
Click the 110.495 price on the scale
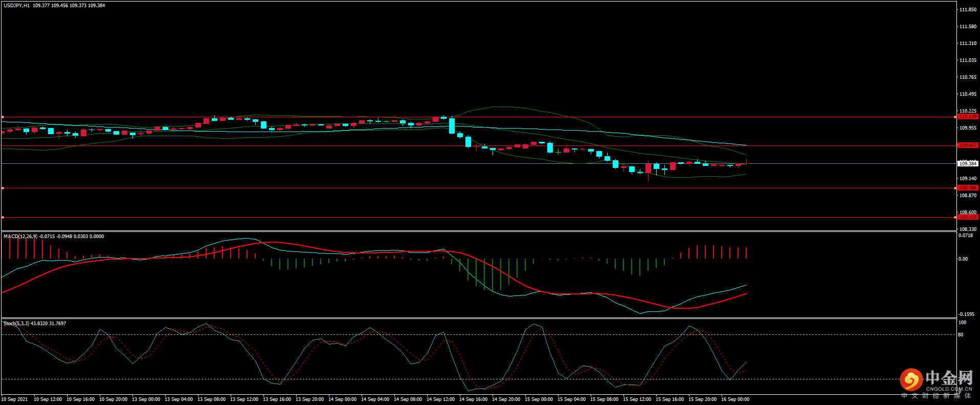(968, 94)
